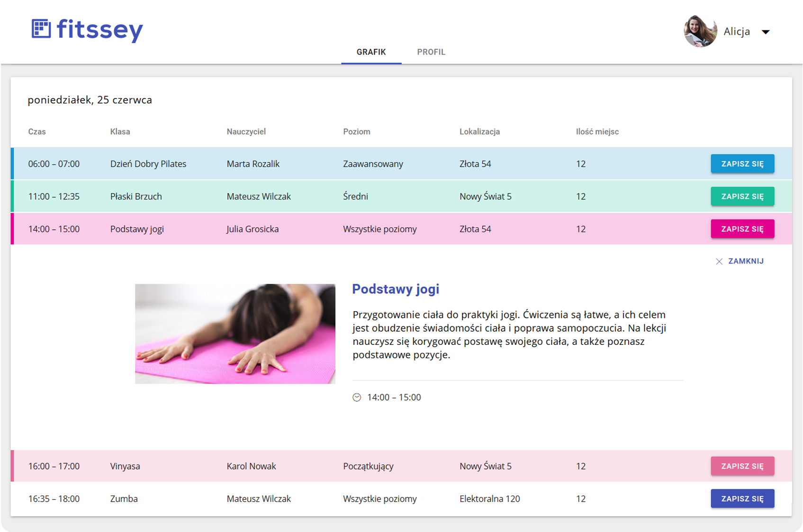Screen dimensions: 803x532
Task: Click Nowy Świat 5 in the Vinyasa row
Action: tap(486, 466)
